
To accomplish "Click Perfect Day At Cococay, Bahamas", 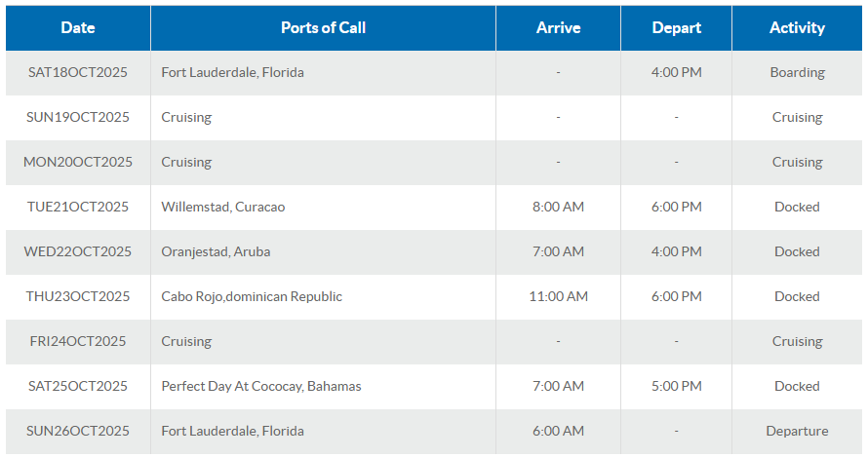I will pos(261,386).
